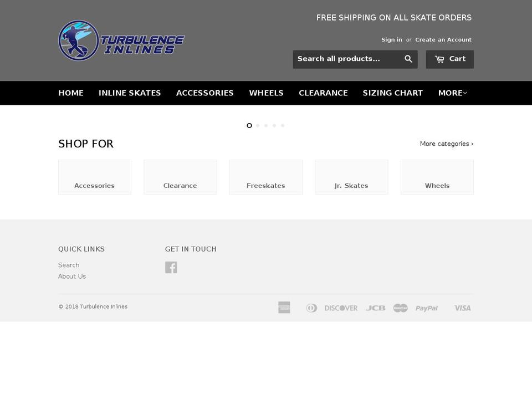Click Free Shipping on All Skate Orders text

394,18
